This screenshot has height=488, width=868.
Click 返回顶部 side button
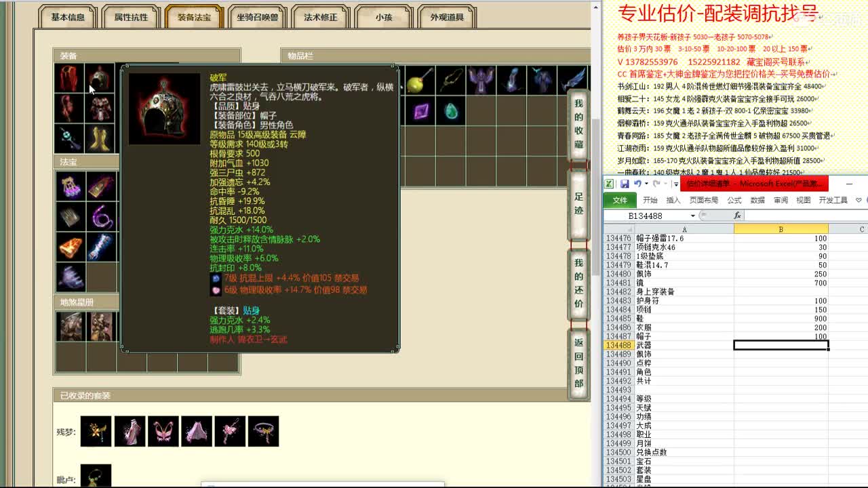click(x=578, y=363)
